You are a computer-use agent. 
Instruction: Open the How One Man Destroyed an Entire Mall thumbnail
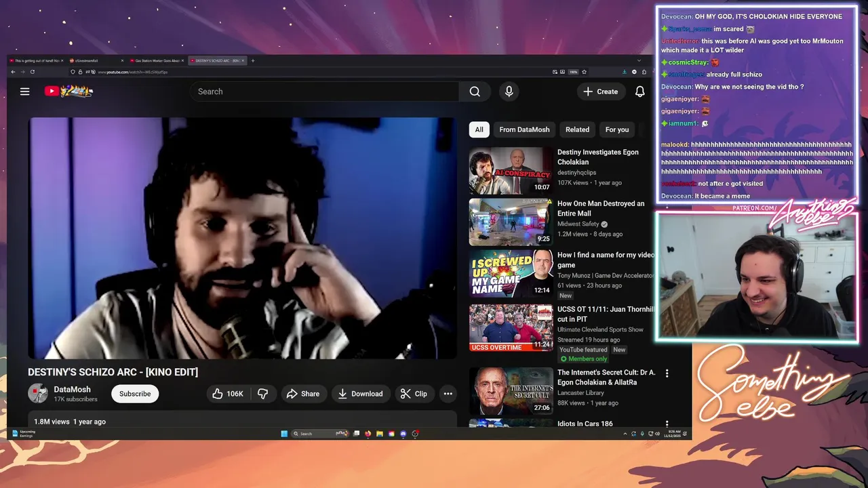[x=511, y=222]
